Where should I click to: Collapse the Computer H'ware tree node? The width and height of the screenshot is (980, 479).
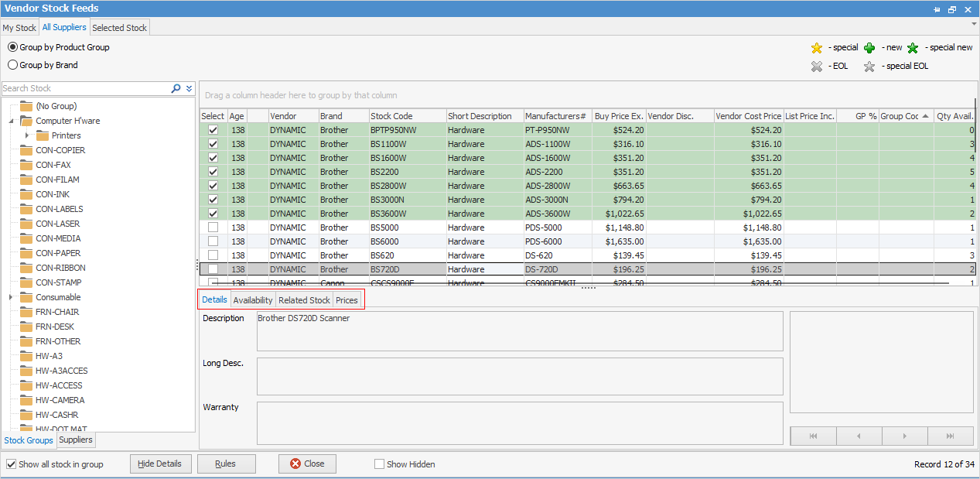click(12, 121)
